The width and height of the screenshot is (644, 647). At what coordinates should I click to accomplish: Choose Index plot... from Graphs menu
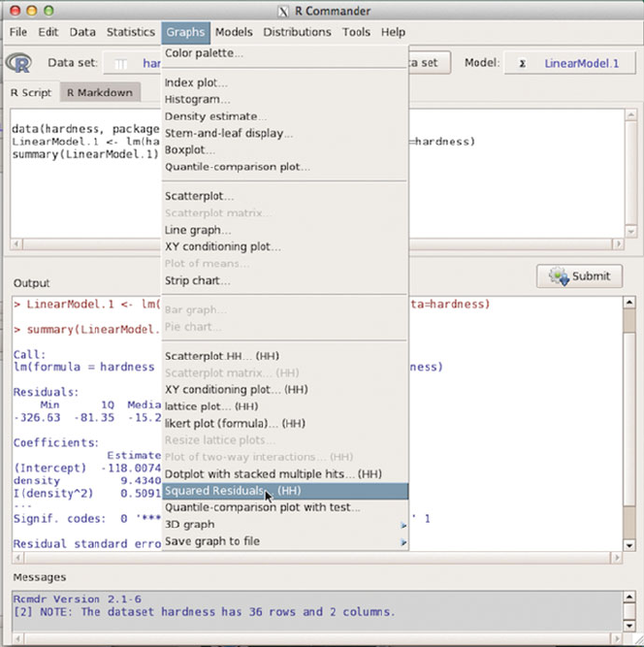(x=285, y=83)
